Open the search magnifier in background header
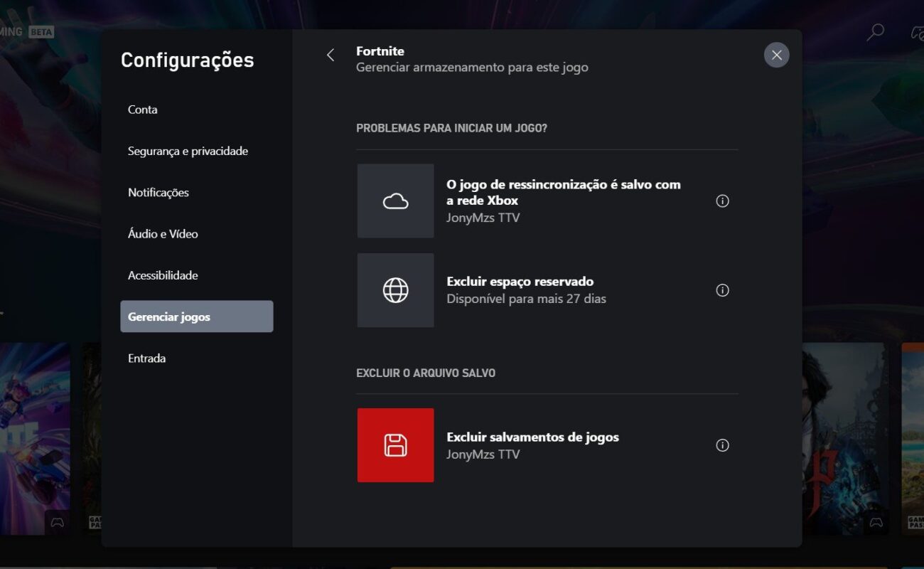The width and height of the screenshot is (924, 569). coord(876,32)
